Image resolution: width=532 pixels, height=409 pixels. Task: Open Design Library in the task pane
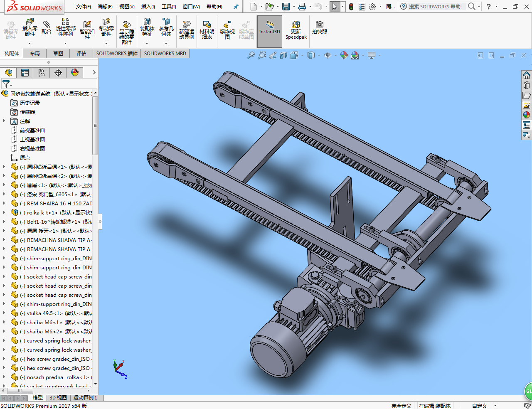(x=527, y=85)
